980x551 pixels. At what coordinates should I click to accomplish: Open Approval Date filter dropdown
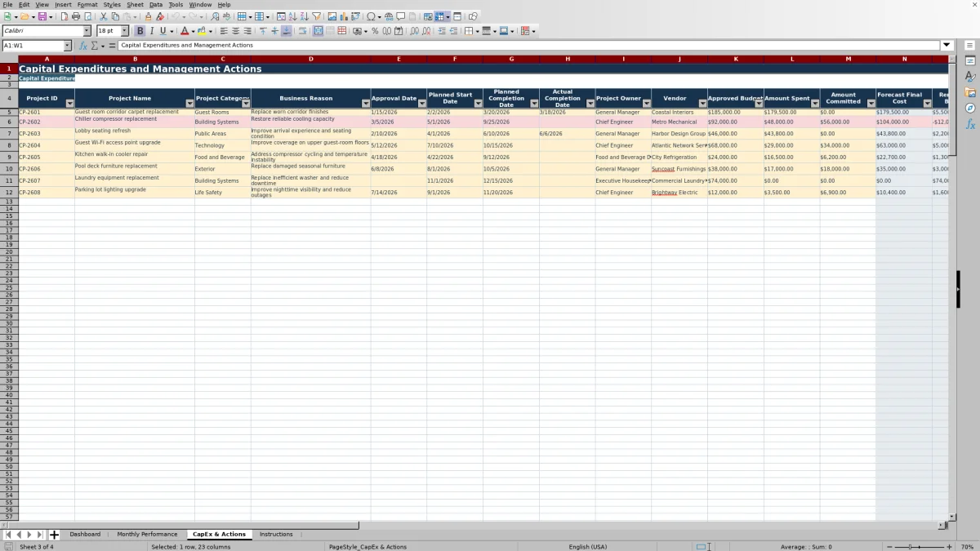422,104
